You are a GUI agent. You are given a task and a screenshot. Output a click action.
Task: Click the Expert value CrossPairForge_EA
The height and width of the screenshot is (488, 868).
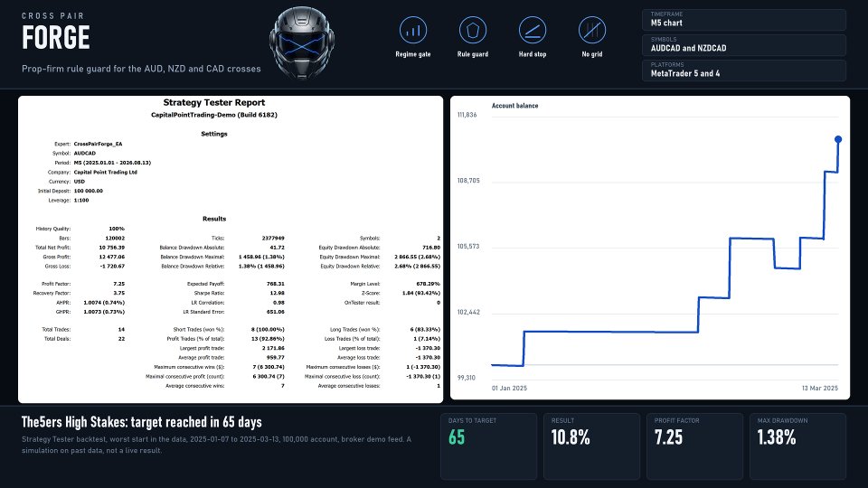pos(98,144)
